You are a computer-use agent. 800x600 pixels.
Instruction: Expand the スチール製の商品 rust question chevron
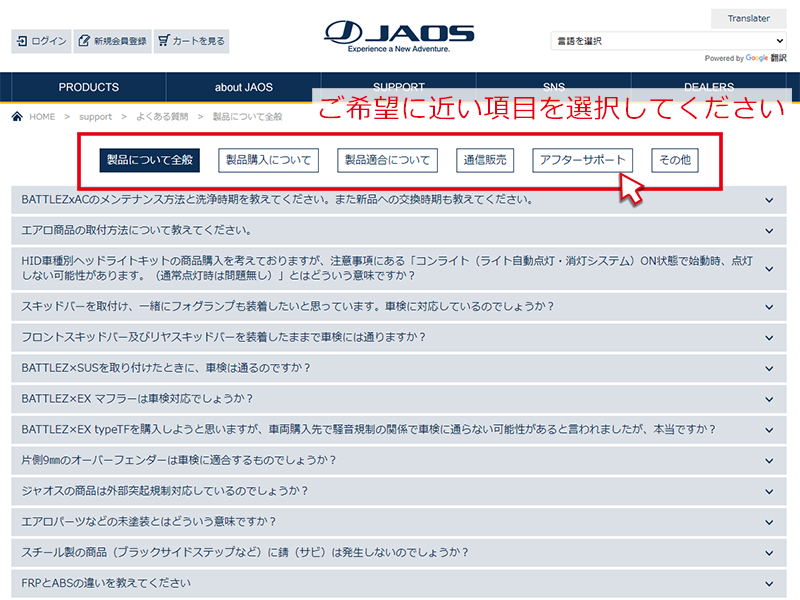pyautogui.click(x=769, y=553)
